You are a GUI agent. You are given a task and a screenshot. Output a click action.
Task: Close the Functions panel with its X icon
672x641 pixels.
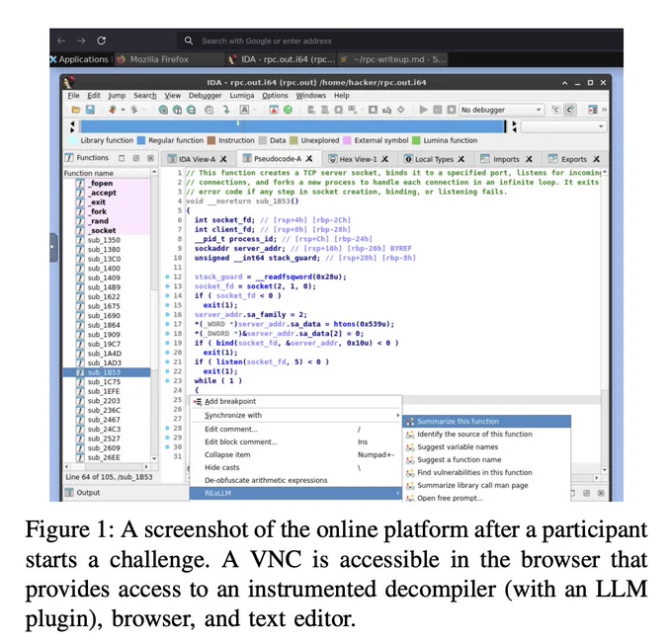pos(150,158)
